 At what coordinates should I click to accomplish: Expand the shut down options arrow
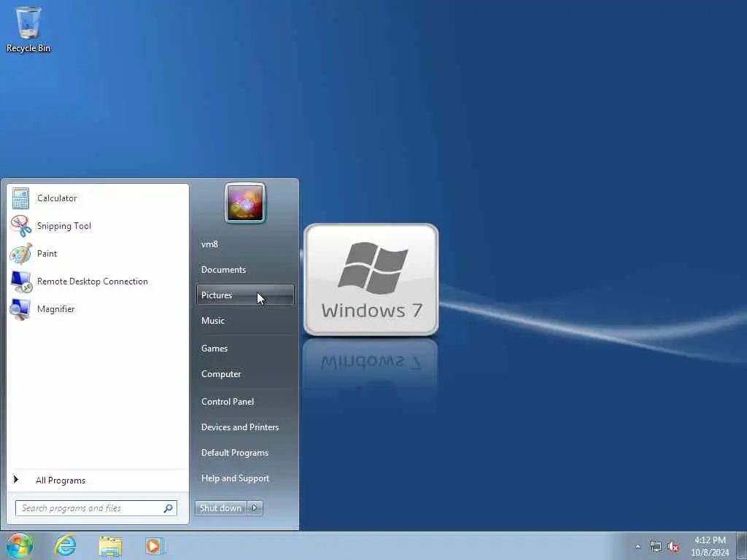(255, 508)
